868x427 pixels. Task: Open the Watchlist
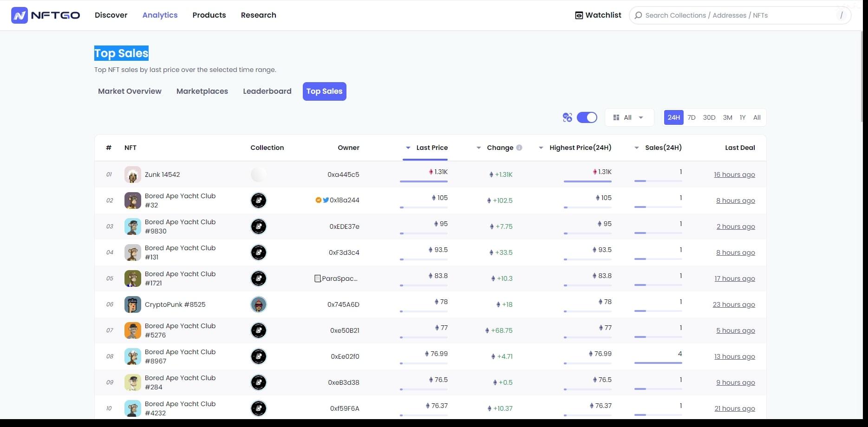point(598,15)
